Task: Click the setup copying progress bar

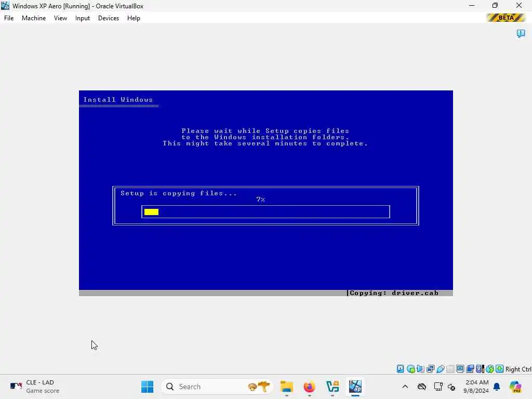Action: [x=265, y=212]
